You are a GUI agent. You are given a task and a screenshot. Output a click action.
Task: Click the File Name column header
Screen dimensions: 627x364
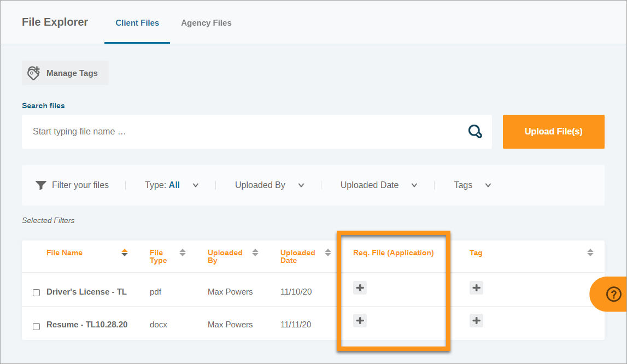pos(65,253)
